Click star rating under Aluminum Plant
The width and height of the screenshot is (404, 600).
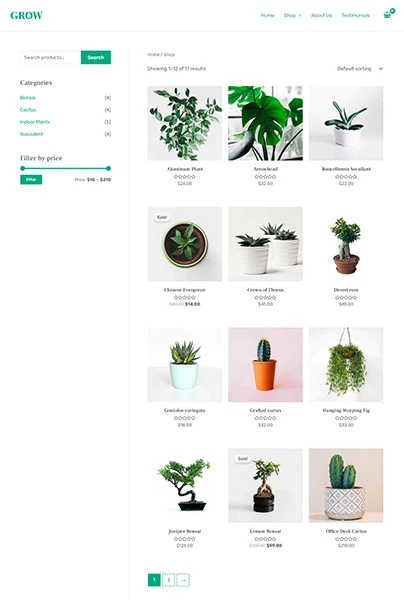click(x=185, y=177)
